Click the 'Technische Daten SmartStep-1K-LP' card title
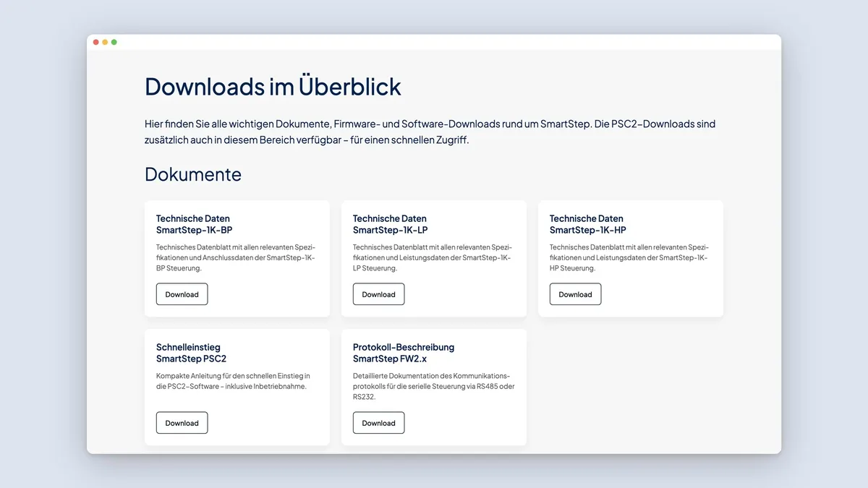Image resolution: width=868 pixels, height=488 pixels. coord(391,224)
